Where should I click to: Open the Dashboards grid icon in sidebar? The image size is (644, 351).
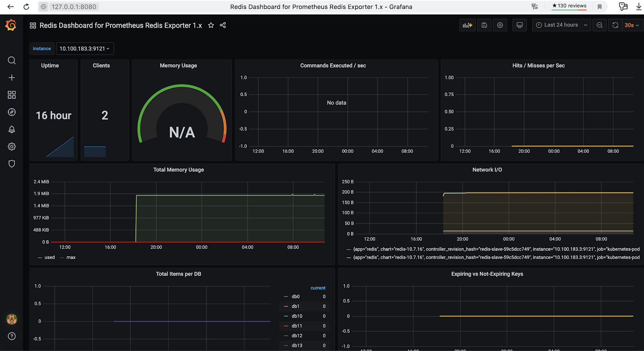point(12,95)
